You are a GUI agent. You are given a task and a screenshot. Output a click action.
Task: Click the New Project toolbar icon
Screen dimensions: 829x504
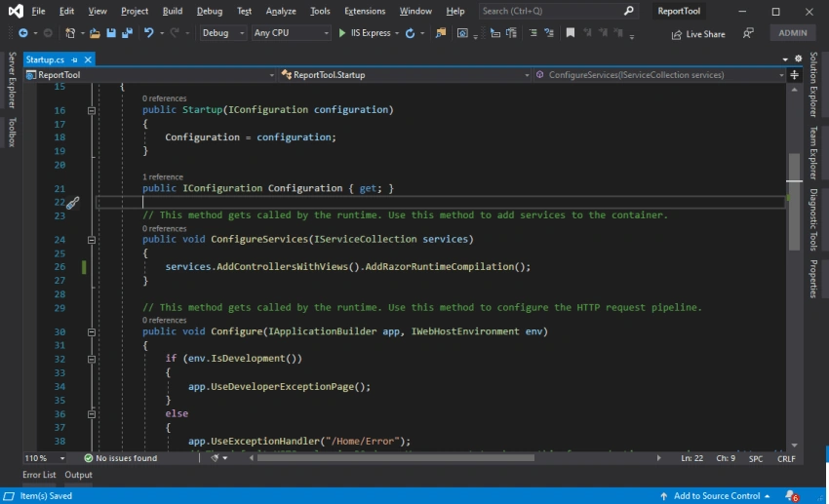coord(70,33)
